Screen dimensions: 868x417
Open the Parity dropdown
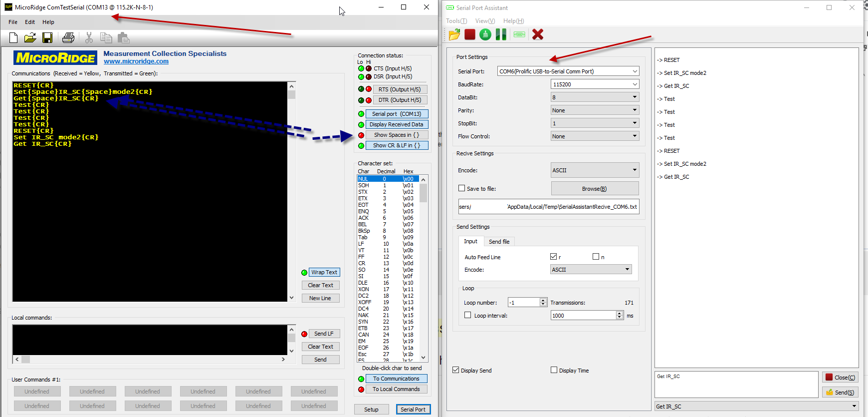click(595, 110)
